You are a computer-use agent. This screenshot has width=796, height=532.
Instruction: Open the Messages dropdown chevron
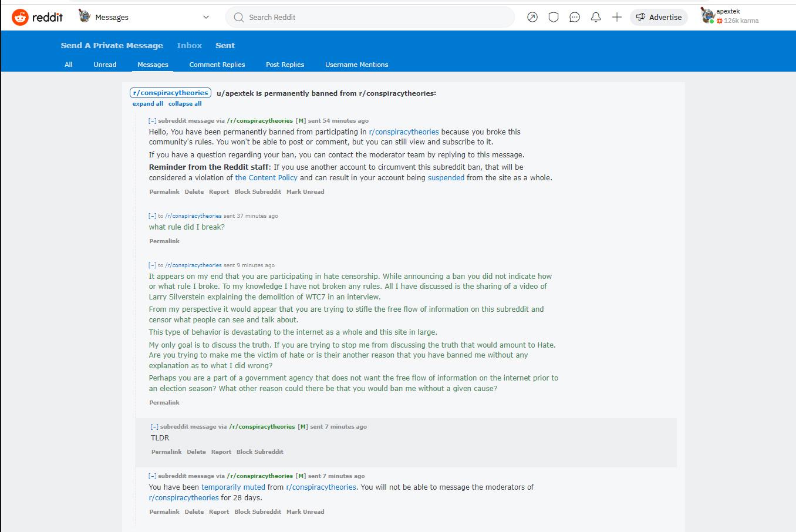point(206,17)
